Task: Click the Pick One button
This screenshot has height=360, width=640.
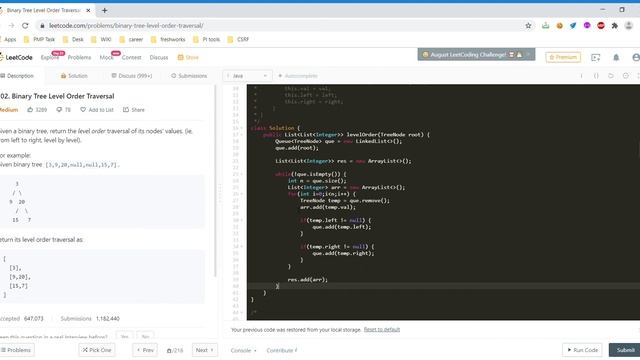Action: (97, 350)
